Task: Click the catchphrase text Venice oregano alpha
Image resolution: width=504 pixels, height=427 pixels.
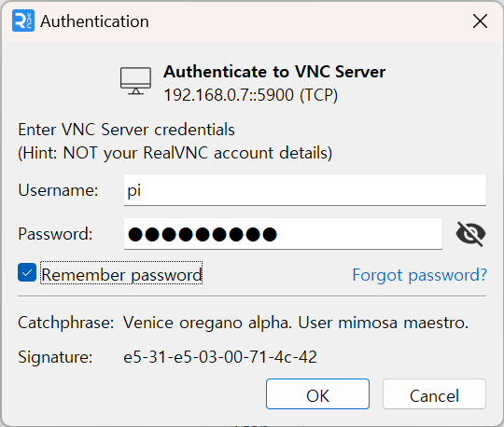Action: [207, 323]
